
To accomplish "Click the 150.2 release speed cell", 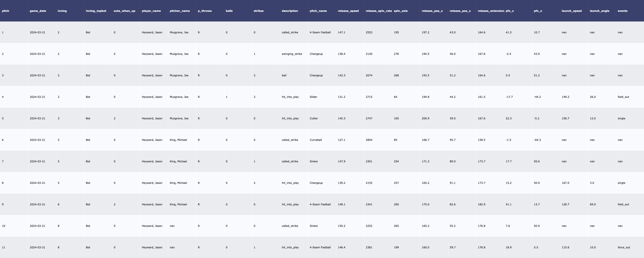I will coord(341,226).
